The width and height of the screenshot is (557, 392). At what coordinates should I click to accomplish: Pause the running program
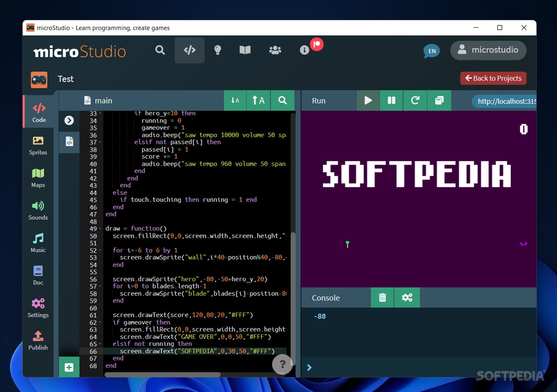click(x=392, y=100)
